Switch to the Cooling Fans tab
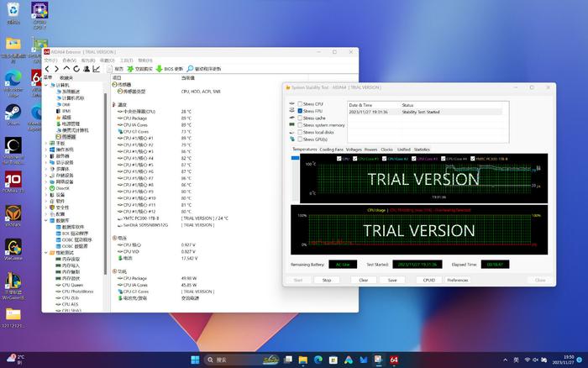588x368 pixels. (331, 150)
